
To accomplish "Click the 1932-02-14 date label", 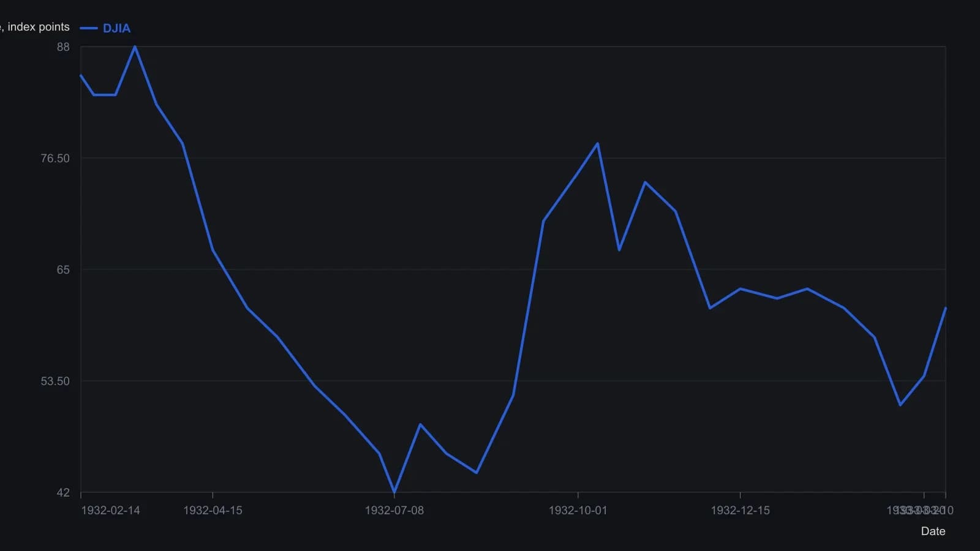I will pos(110,511).
